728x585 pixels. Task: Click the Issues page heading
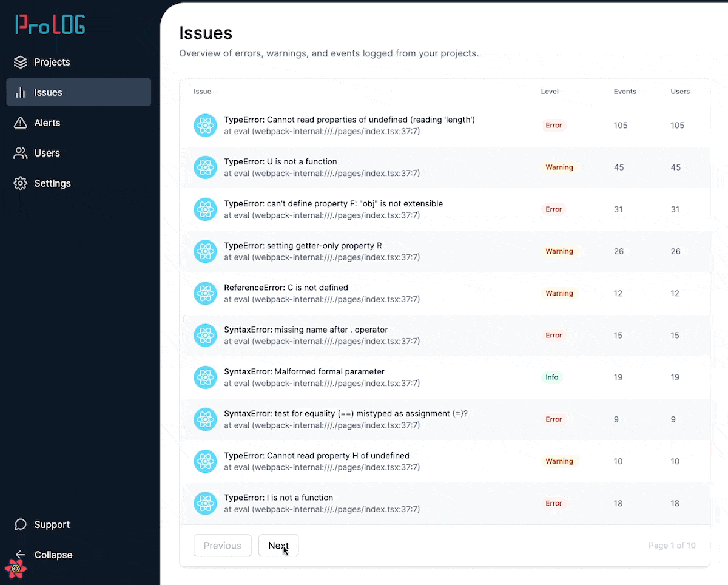206,33
